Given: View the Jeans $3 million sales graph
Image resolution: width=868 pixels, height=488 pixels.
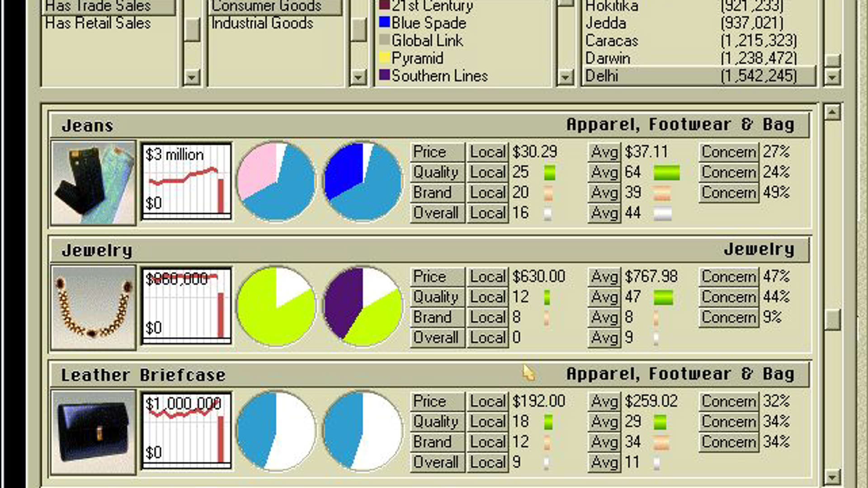Looking at the screenshot, I should (x=186, y=181).
